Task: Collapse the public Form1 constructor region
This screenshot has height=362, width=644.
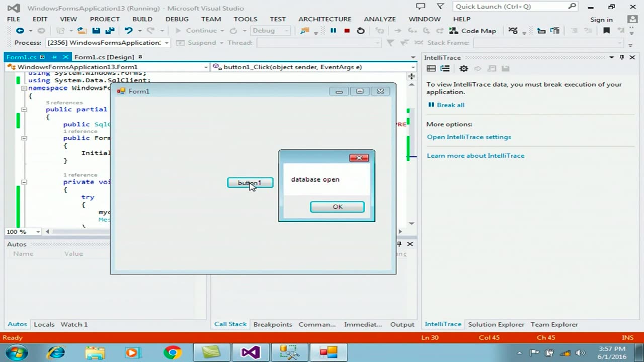Action: 24,138
